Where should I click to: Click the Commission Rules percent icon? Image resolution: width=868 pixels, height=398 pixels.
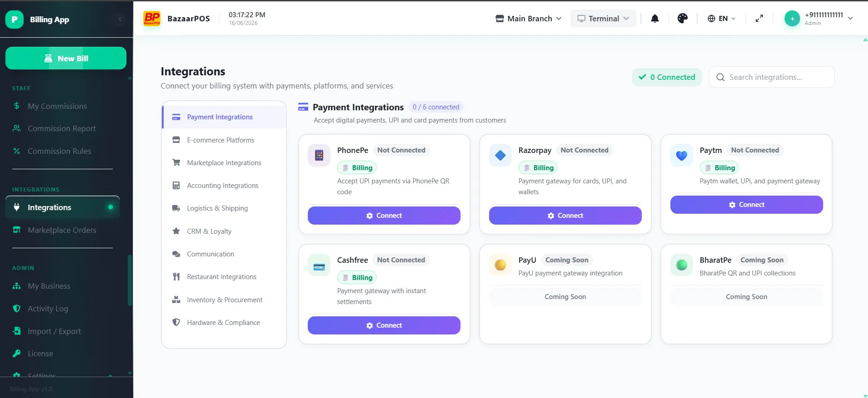(x=17, y=151)
